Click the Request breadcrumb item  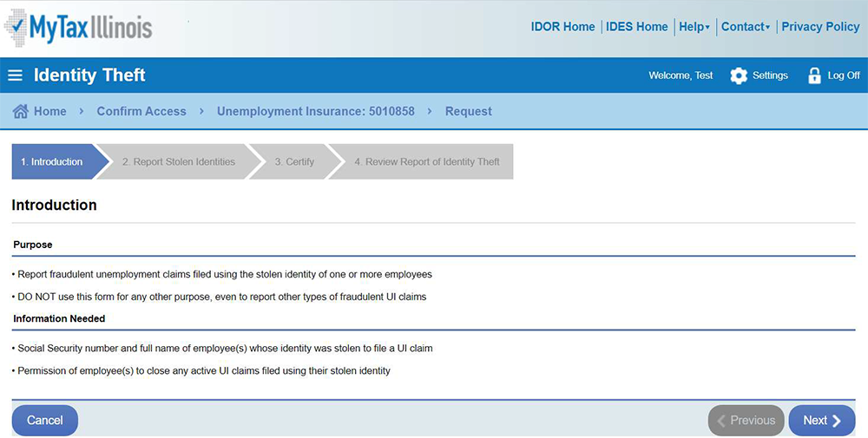[468, 111]
